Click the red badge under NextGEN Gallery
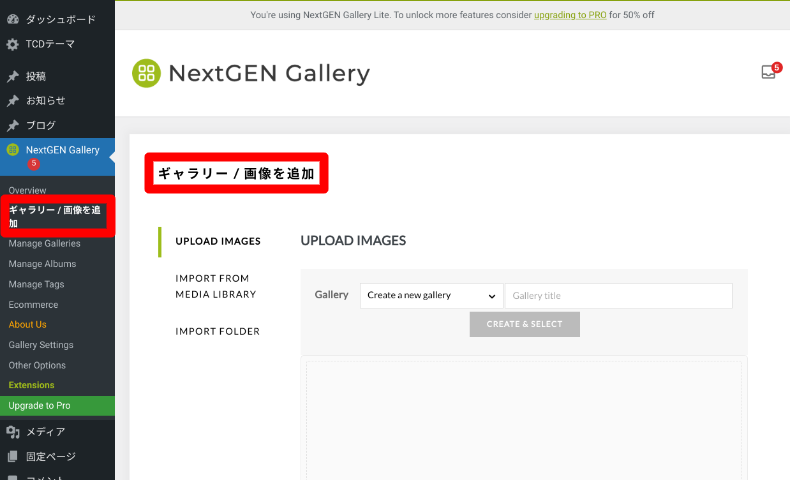Viewport: 790px width, 480px height. coord(34,164)
